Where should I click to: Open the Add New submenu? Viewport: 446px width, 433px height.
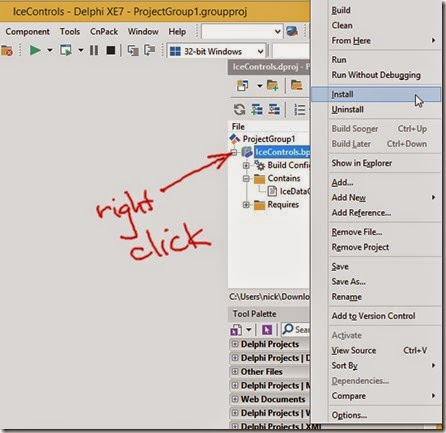tap(376, 198)
